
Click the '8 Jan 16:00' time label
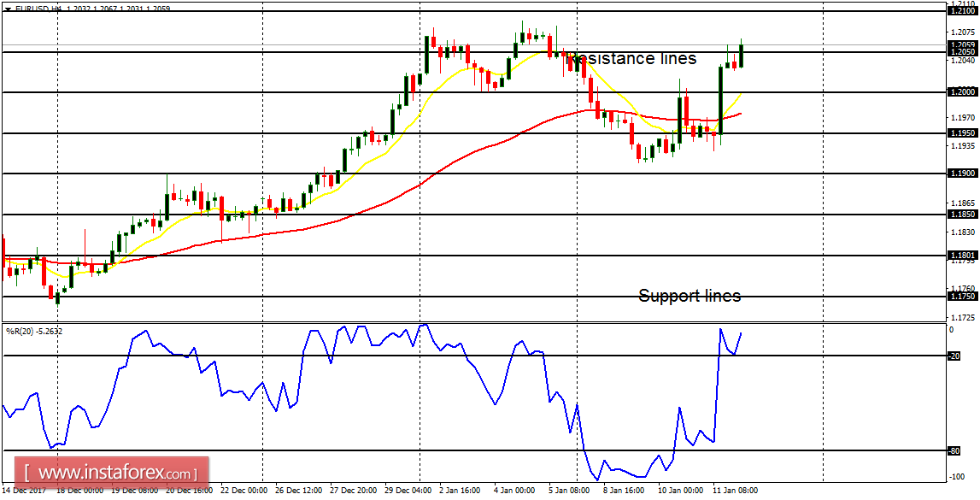625,491
